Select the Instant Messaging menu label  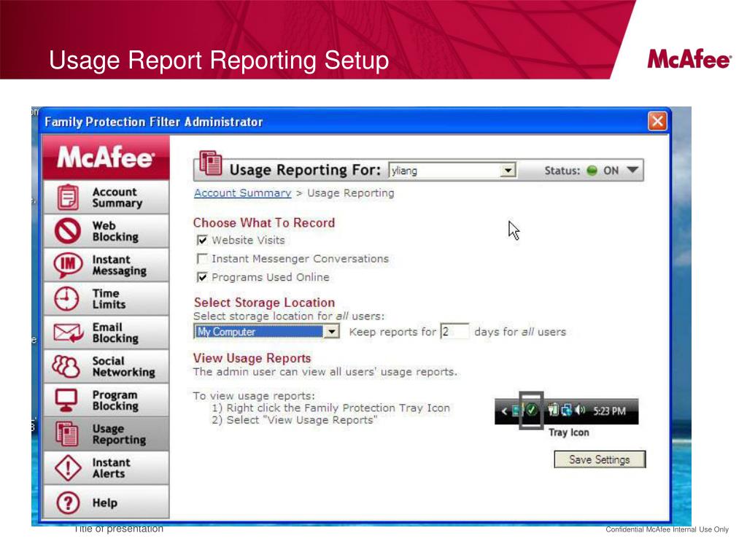click(x=119, y=265)
